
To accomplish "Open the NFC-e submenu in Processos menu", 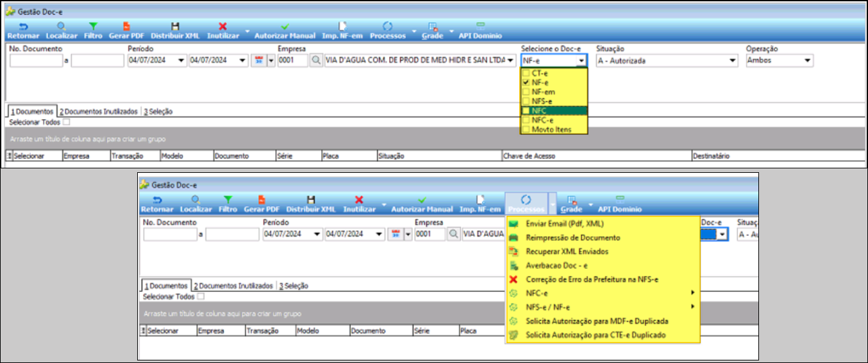I will 603,293.
